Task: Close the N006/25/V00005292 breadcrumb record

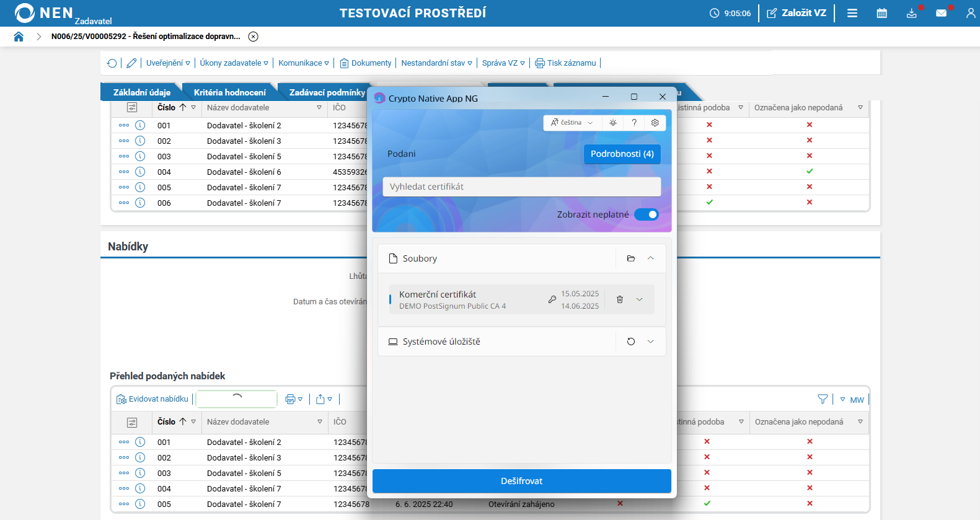Action: (x=253, y=37)
